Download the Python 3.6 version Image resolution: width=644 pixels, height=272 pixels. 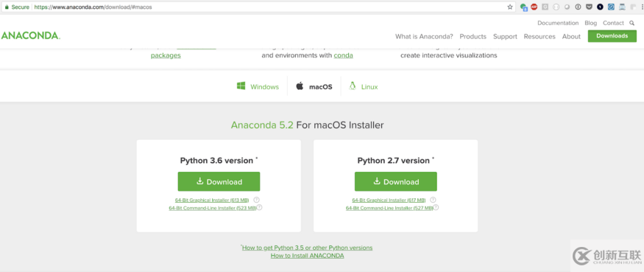[219, 181]
